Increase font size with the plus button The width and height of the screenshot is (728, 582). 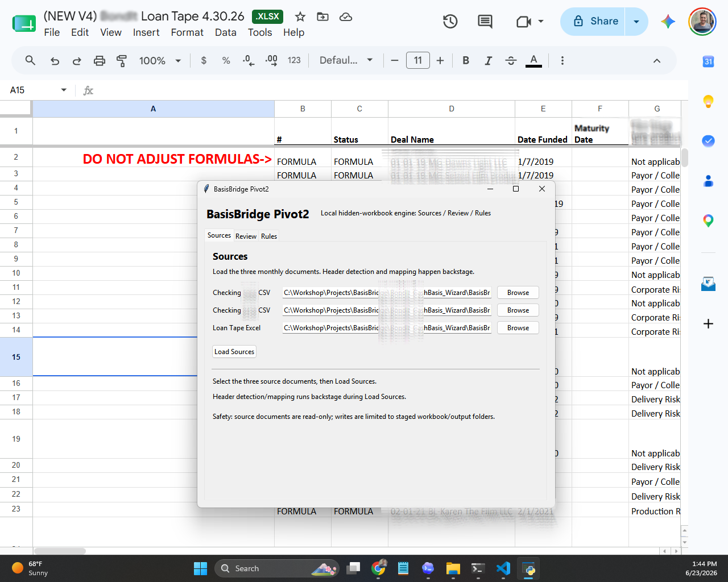tap(440, 60)
